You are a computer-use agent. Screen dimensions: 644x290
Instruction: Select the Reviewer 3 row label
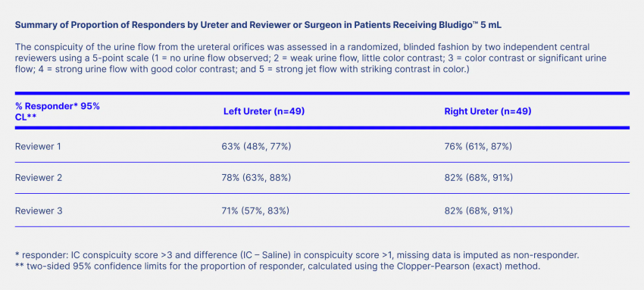[x=39, y=210]
